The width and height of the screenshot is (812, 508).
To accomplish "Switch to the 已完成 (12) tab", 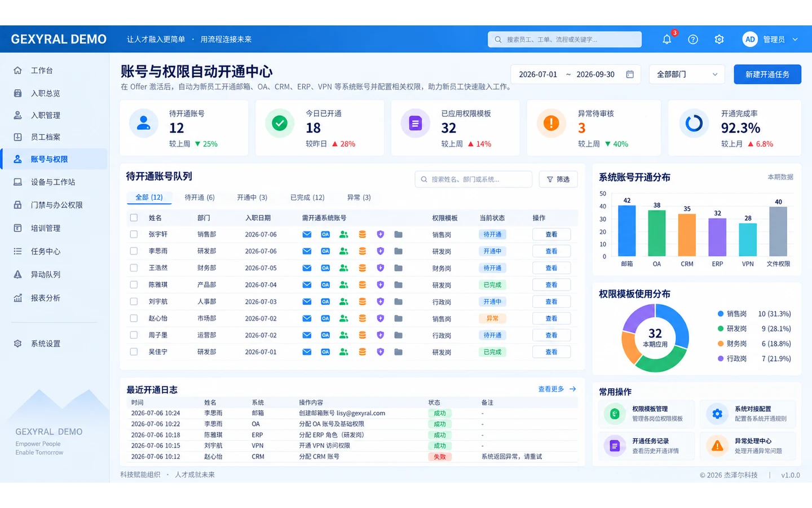I will point(307,198).
